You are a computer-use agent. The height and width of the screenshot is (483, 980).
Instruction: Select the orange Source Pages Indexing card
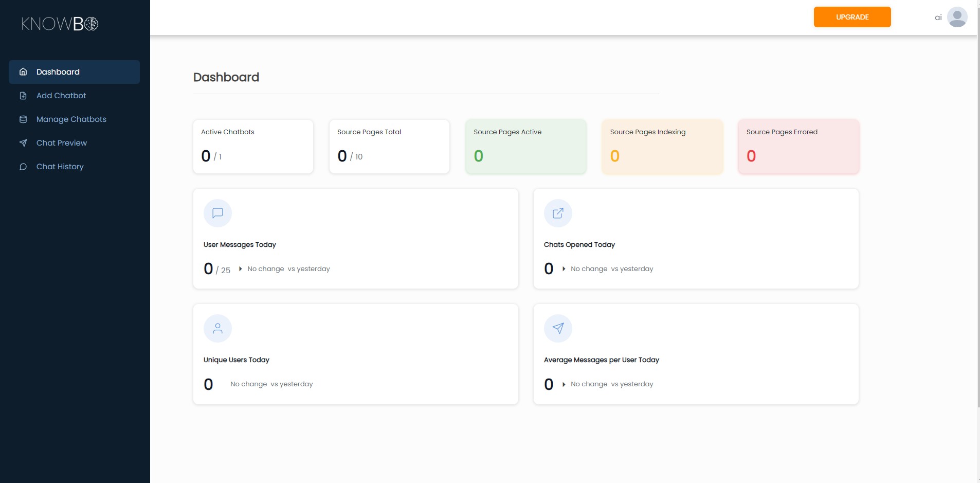click(x=662, y=147)
